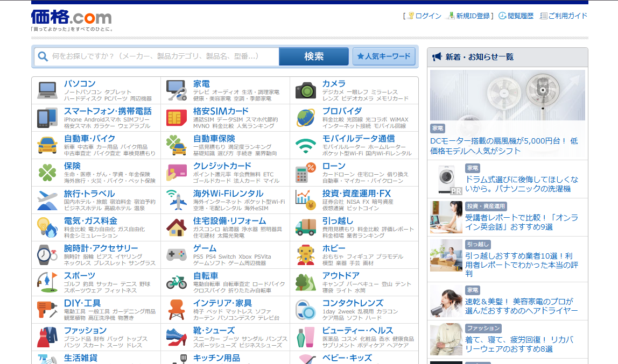Open the 新規ID登録 registration link
The width and height of the screenshot is (618, 364).
pyautogui.click(x=473, y=16)
